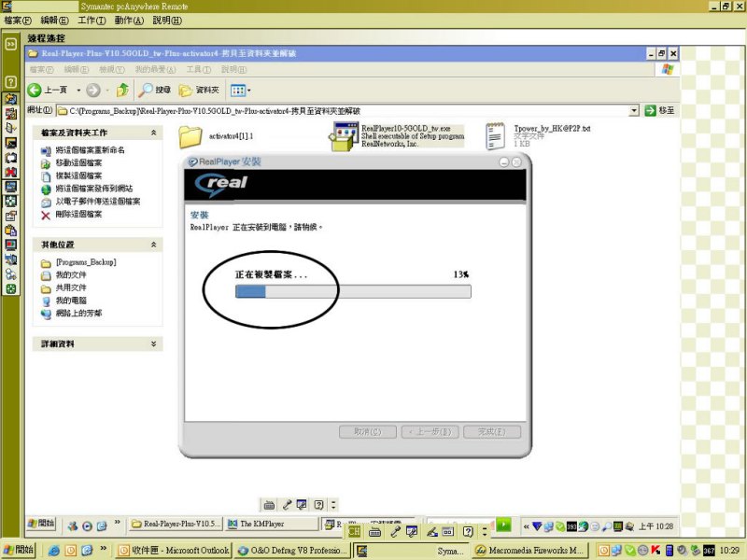Open pcAnywhere 動作(A) menu
Screen dimensions: 747x560
[x=129, y=21]
